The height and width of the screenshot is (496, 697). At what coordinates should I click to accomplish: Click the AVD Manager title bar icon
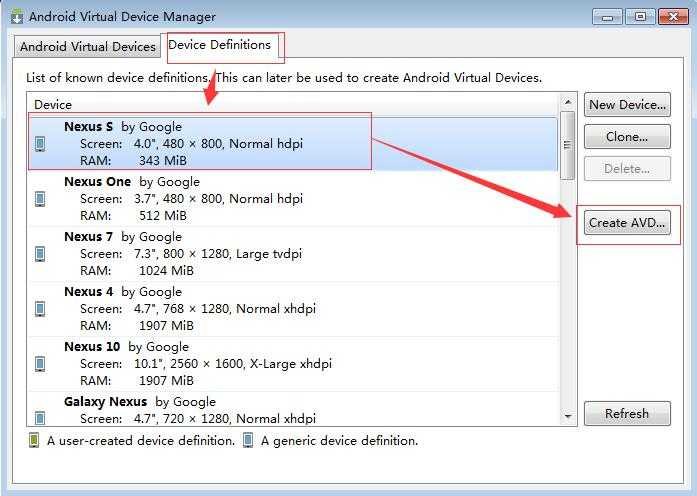pyautogui.click(x=17, y=17)
